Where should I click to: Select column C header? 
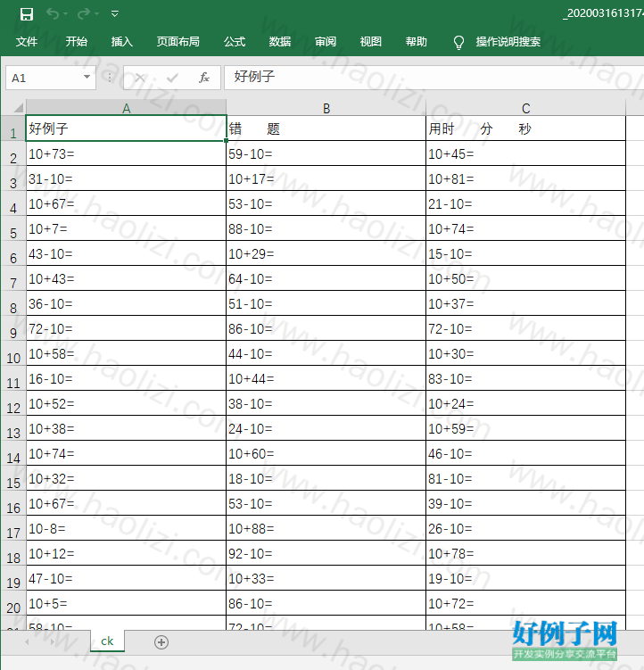click(x=525, y=108)
